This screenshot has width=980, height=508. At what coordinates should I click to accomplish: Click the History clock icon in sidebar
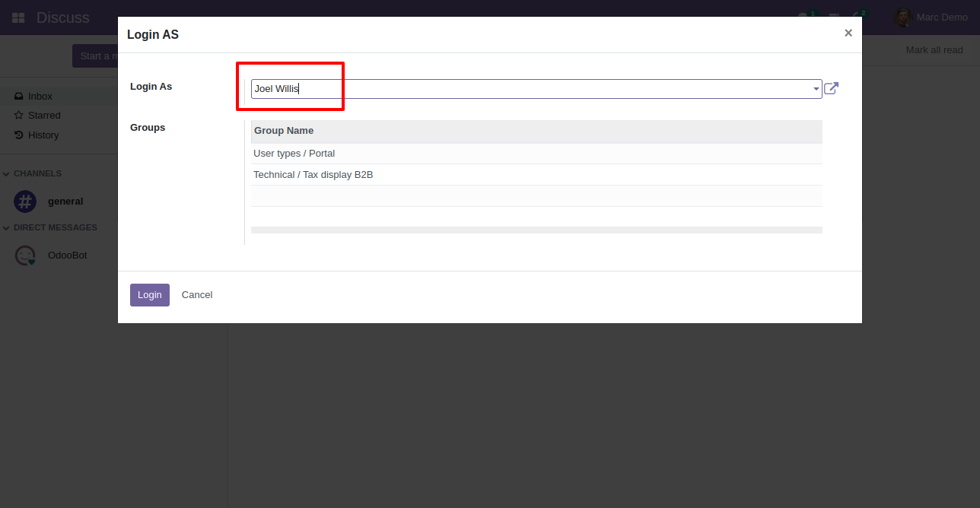pos(19,135)
